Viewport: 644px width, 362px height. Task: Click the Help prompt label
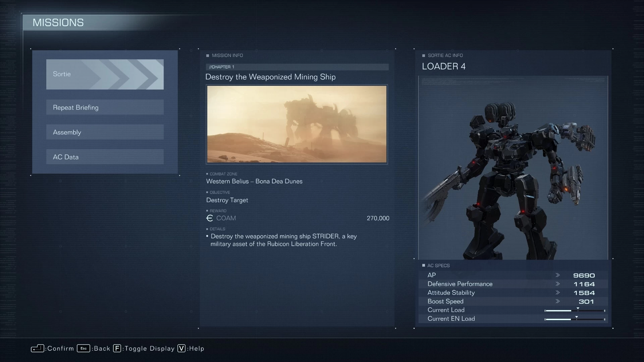197,349
